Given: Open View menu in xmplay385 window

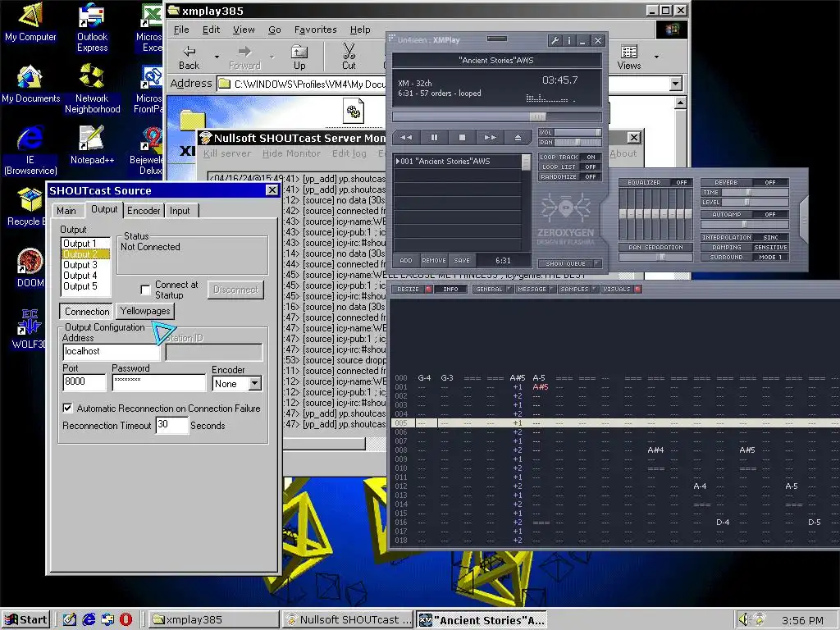Looking at the screenshot, I should (244, 30).
